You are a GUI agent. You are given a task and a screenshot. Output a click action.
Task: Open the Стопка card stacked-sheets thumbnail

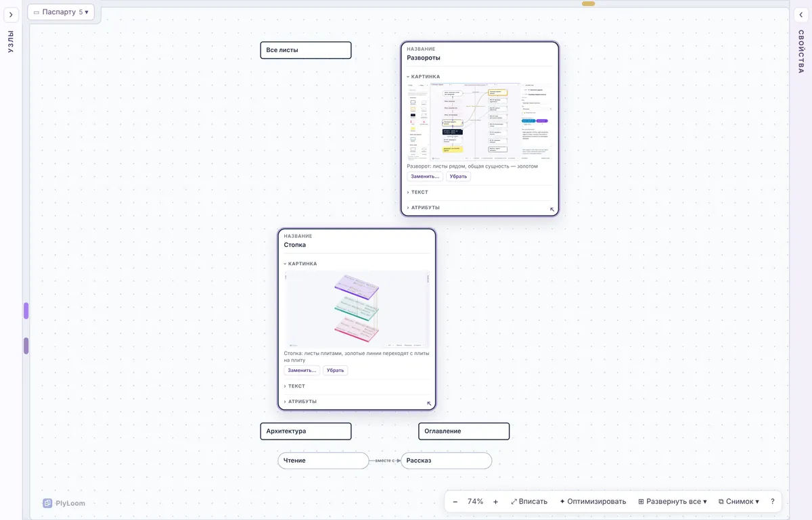point(357,309)
